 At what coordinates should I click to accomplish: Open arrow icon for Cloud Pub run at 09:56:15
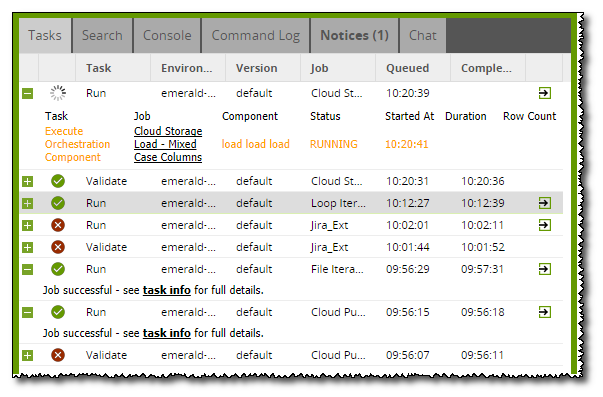(545, 312)
